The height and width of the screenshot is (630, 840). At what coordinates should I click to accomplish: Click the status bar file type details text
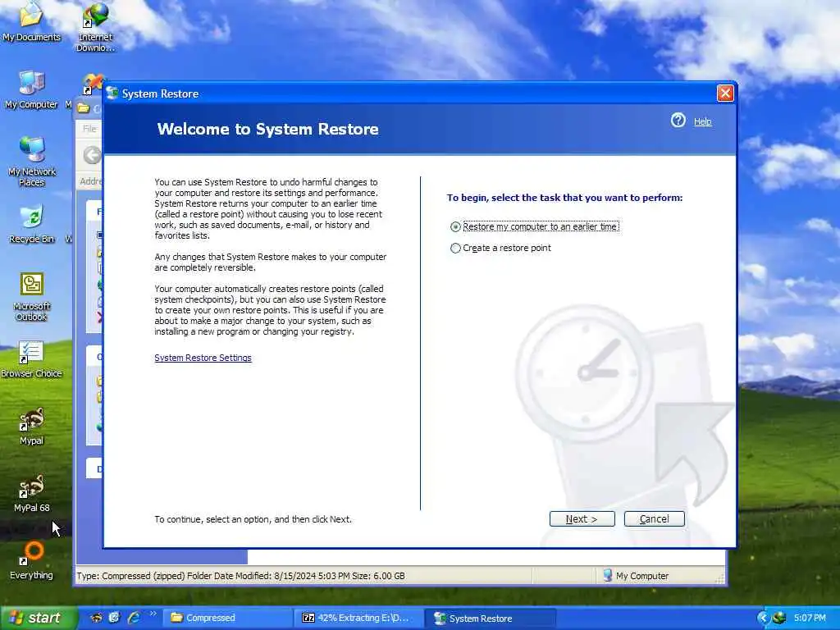240,576
